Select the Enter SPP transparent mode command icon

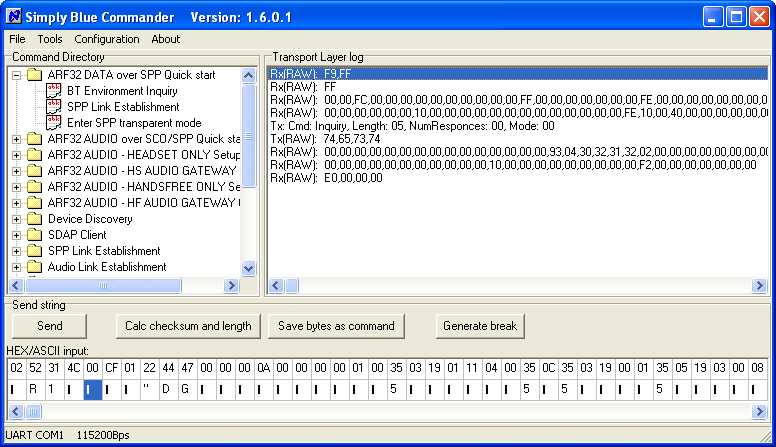click(x=53, y=122)
